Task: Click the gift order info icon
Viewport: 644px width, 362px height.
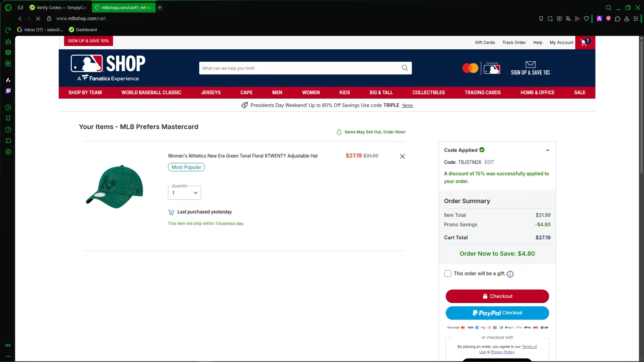Action: coord(510,274)
